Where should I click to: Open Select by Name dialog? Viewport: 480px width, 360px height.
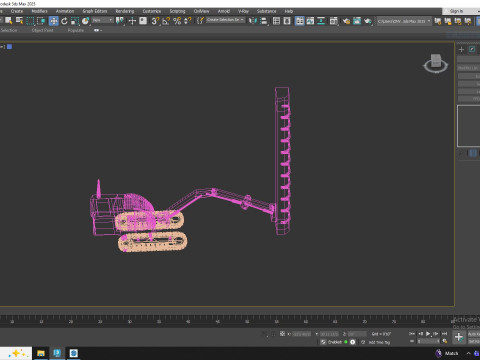[19, 21]
